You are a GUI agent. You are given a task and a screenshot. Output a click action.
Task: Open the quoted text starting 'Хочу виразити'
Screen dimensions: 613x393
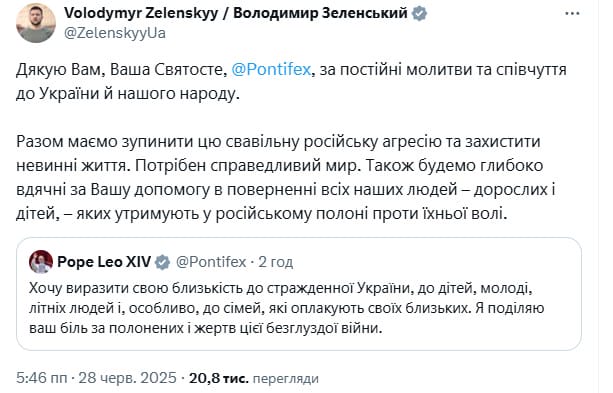(x=287, y=308)
